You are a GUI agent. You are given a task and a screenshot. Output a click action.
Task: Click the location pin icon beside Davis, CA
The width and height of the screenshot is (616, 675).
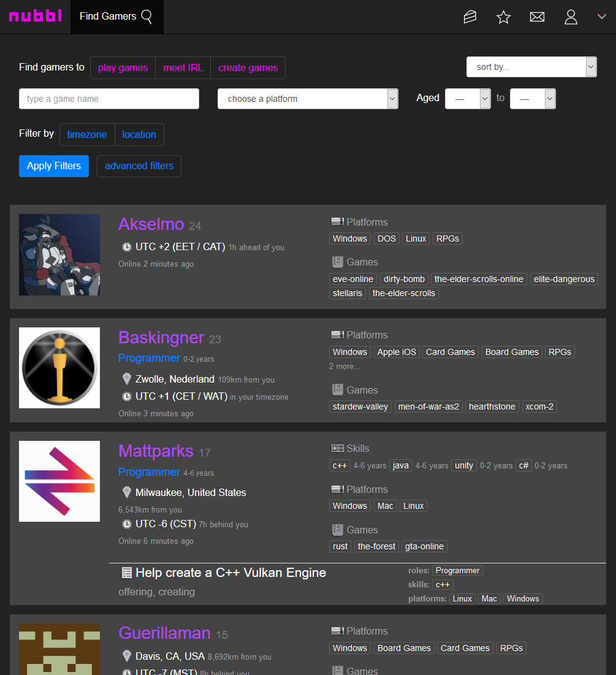(126, 655)
